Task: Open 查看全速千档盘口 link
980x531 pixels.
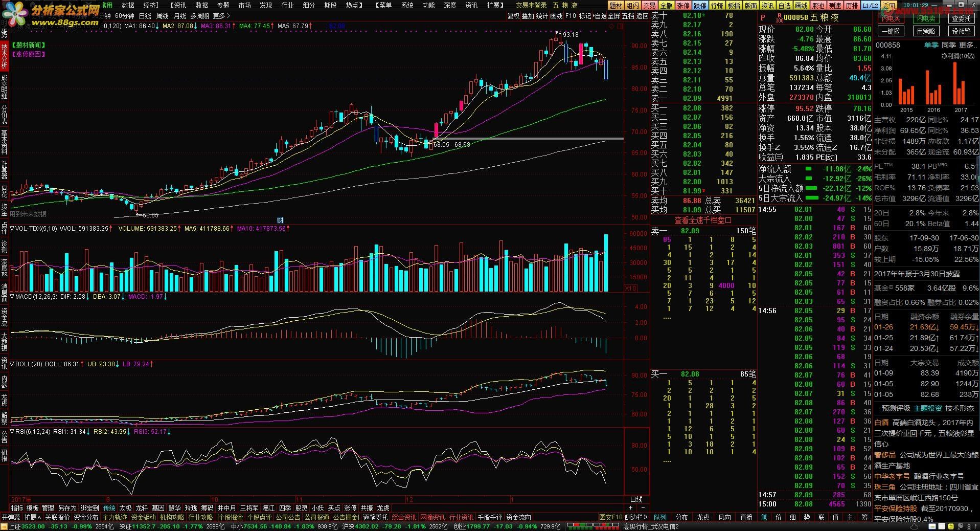Action: tap(703, 220)
